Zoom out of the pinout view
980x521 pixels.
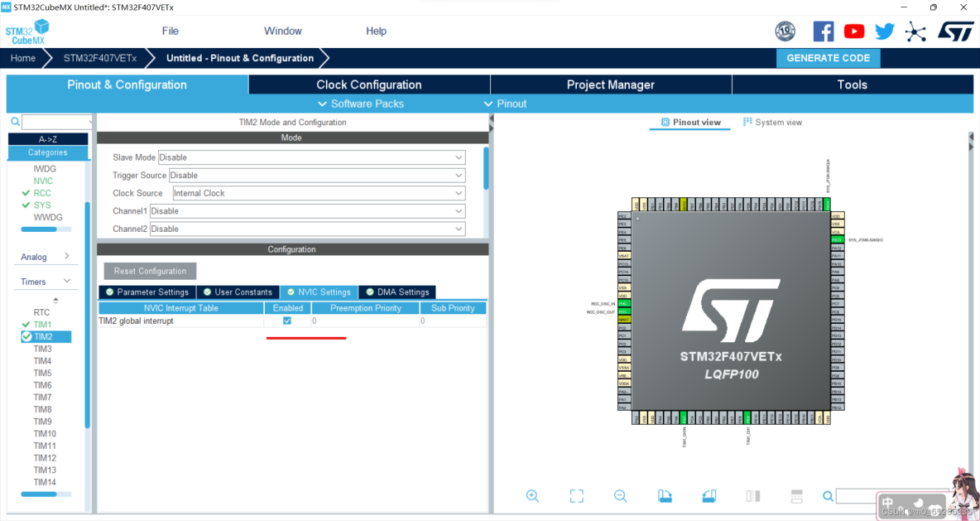[620, 495]
